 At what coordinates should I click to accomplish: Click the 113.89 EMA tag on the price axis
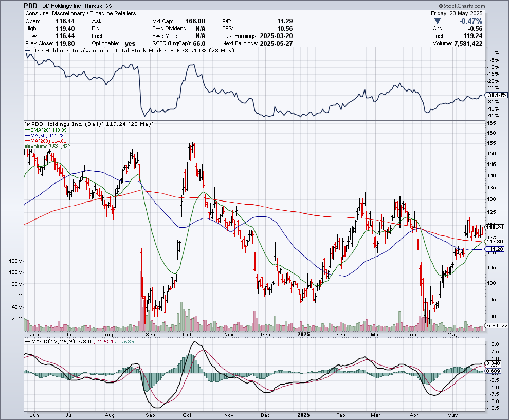(495, 242)
